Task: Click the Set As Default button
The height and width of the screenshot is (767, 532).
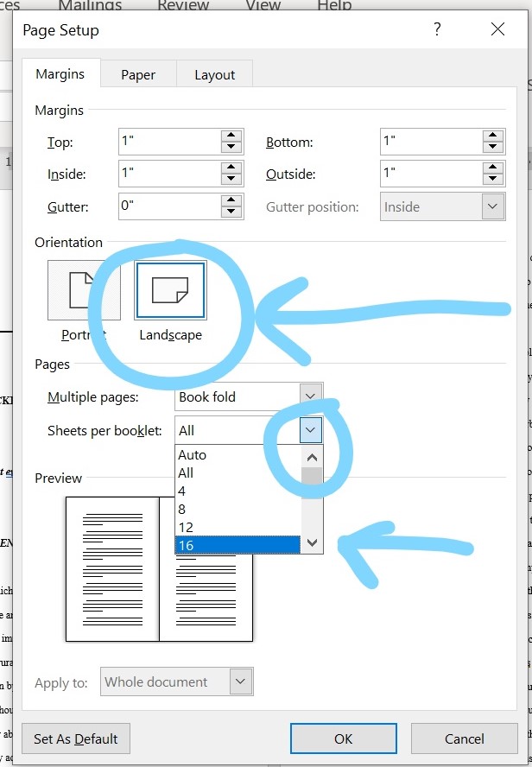Action: tap(76, 738)
